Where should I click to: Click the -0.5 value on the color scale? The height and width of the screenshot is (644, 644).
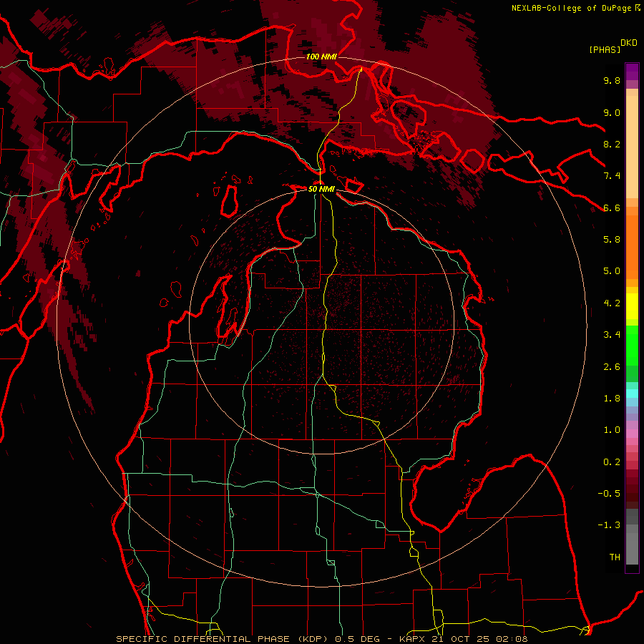(x=609, y=494)
